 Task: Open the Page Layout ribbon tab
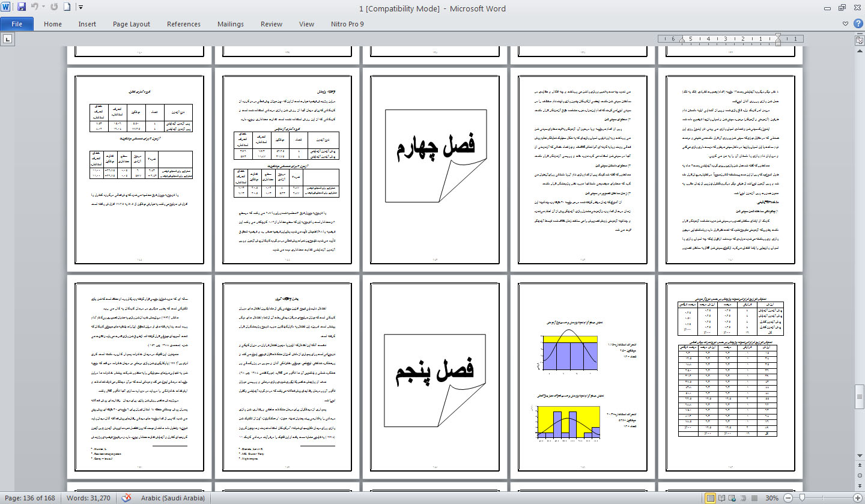click(132, 24)
